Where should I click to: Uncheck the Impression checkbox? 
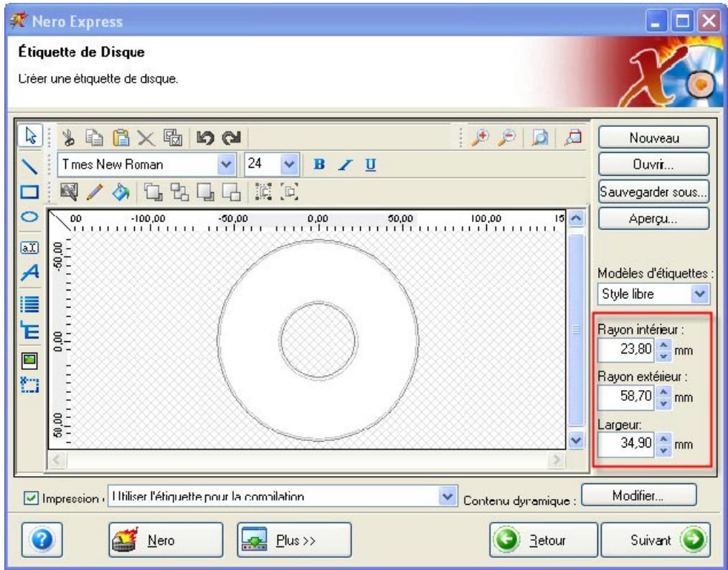click(x=31, y=498)
